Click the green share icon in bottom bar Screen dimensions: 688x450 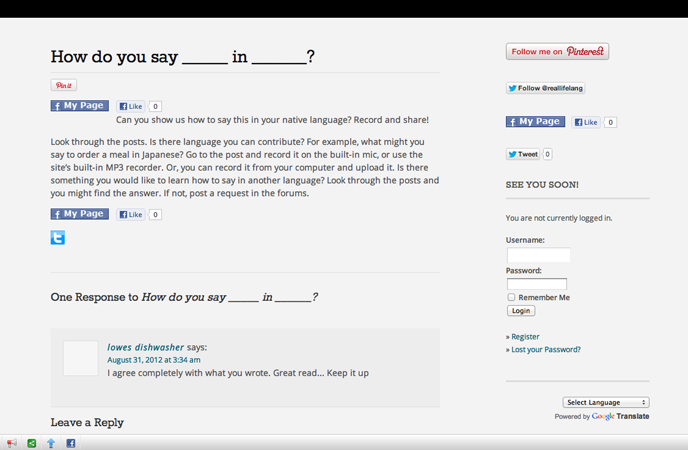point(32,443)
